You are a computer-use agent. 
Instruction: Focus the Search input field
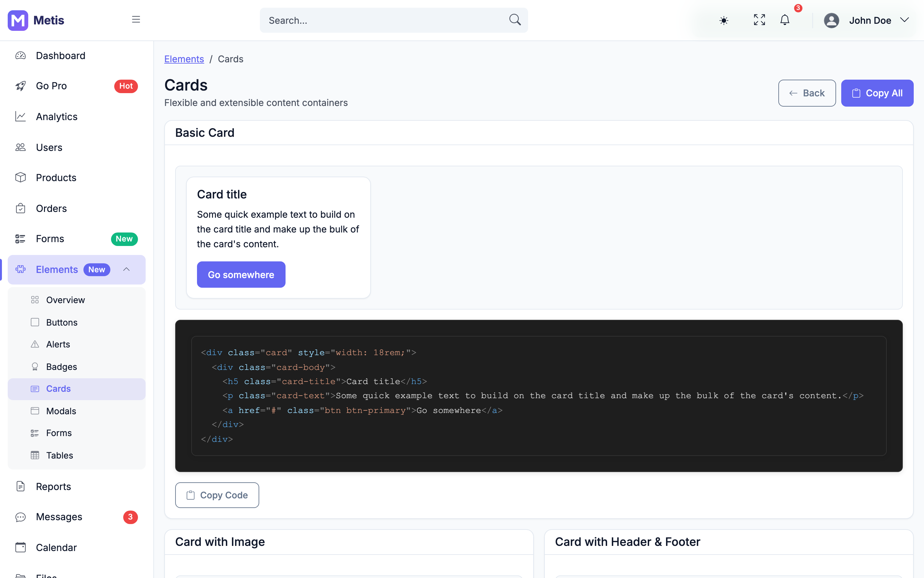point(394,20)
